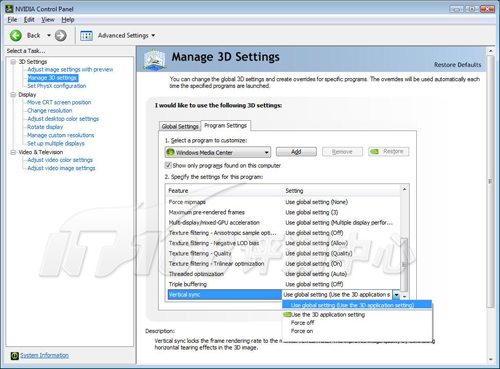Select the Triple buffering row
The height and width of the screenshot is (369, 500).
pos(283,284)
